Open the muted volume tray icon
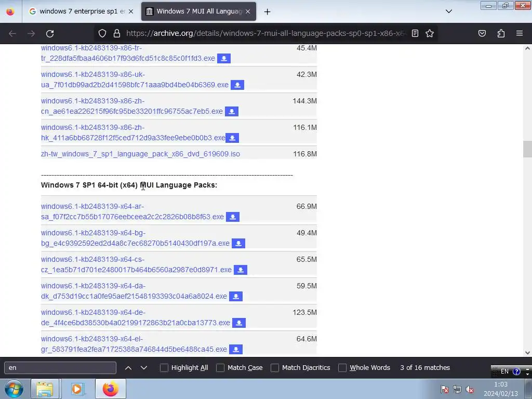Image resolution: width=532 pixels, height=399 pixels. click(470, 390)
